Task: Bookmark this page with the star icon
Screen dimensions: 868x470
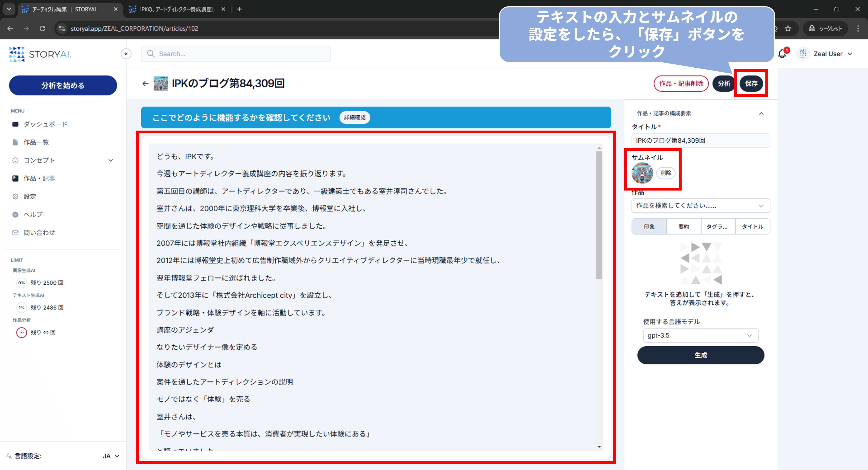Action: pos(788,29)
